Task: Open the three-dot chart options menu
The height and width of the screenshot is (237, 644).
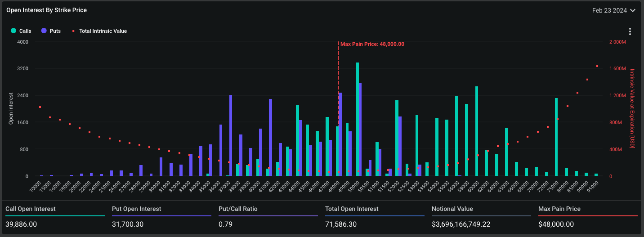Action: pos(630,31)
